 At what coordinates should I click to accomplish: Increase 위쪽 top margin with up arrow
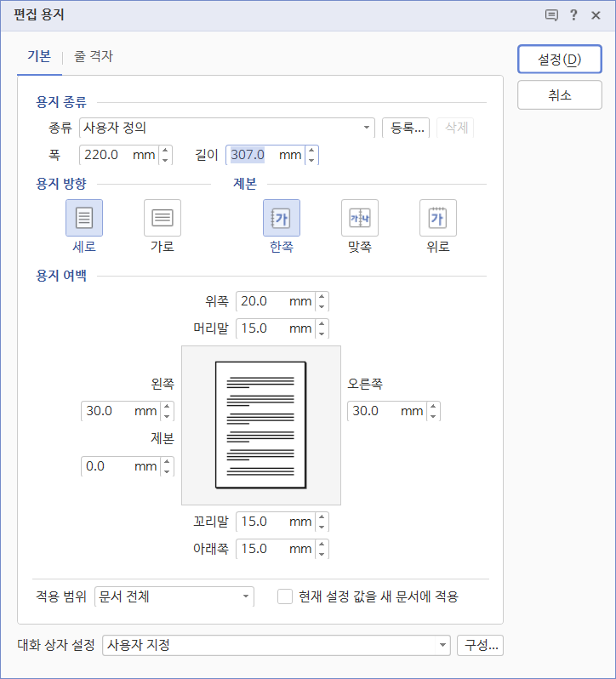[x=322, y=297]
